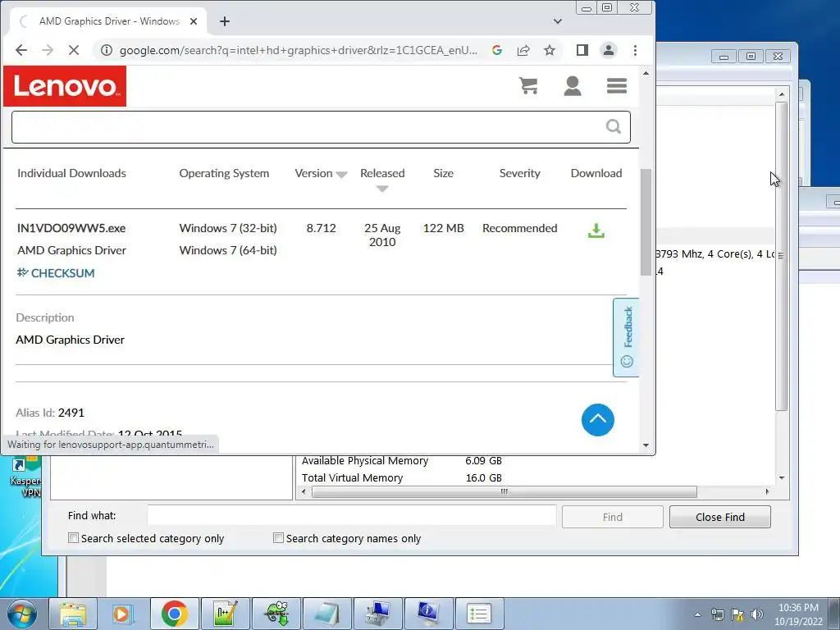Click the Severity column header
This screenshot has width=840, height=630.
tap(519, 174)
